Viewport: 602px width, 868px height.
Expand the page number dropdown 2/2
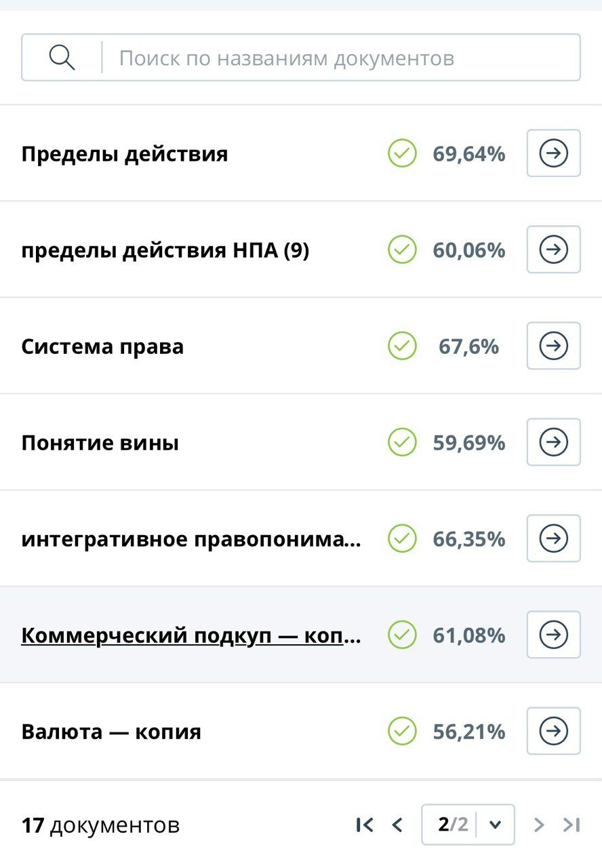click(495, 825)
